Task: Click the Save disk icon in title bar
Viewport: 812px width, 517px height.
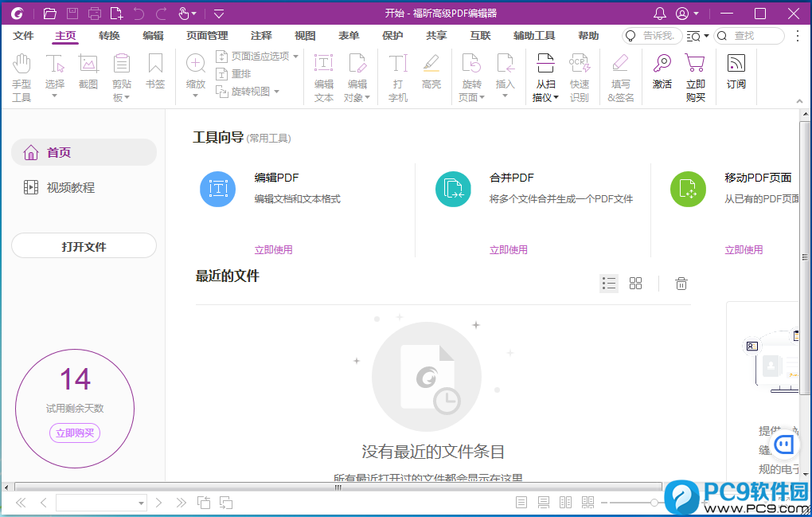Action: point(72,14)
